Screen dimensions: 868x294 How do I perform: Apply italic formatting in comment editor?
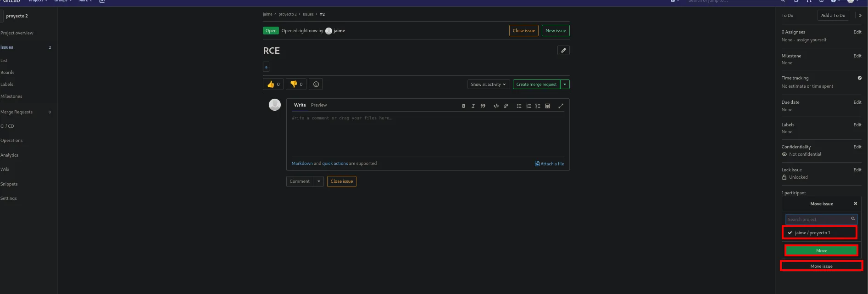pyautogui.click(x=473, y=106)
